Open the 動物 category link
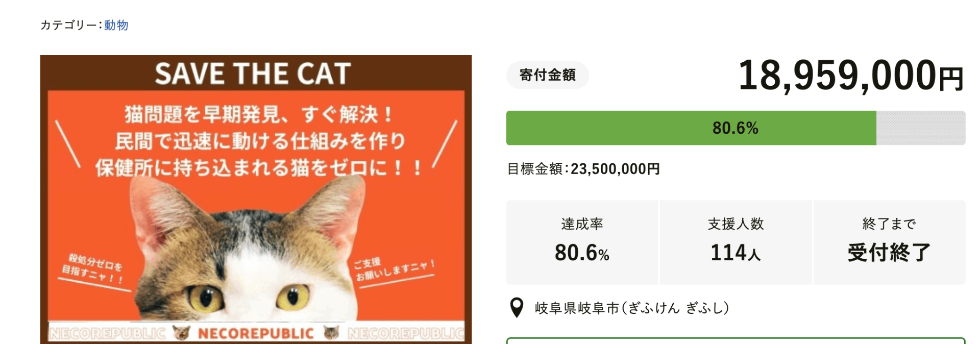 click(x=116, y=25)
